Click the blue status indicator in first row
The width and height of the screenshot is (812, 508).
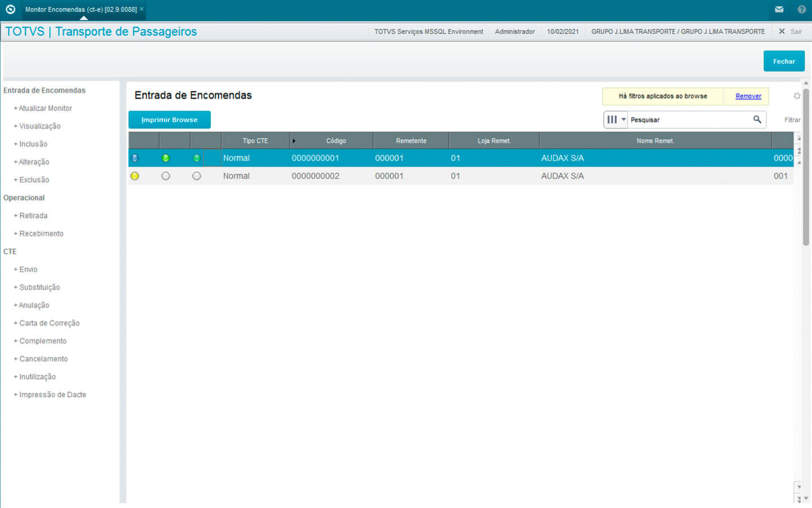click(135, 158)
